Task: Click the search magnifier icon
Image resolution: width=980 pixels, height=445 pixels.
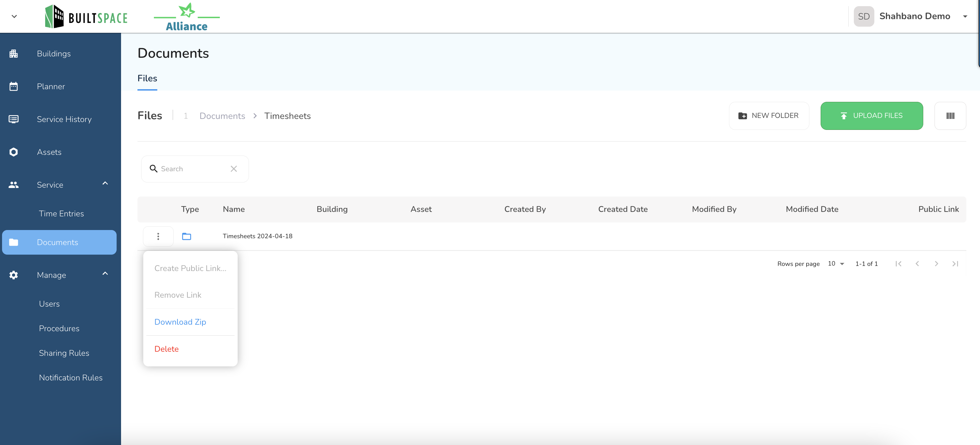Action: (154, 168)
